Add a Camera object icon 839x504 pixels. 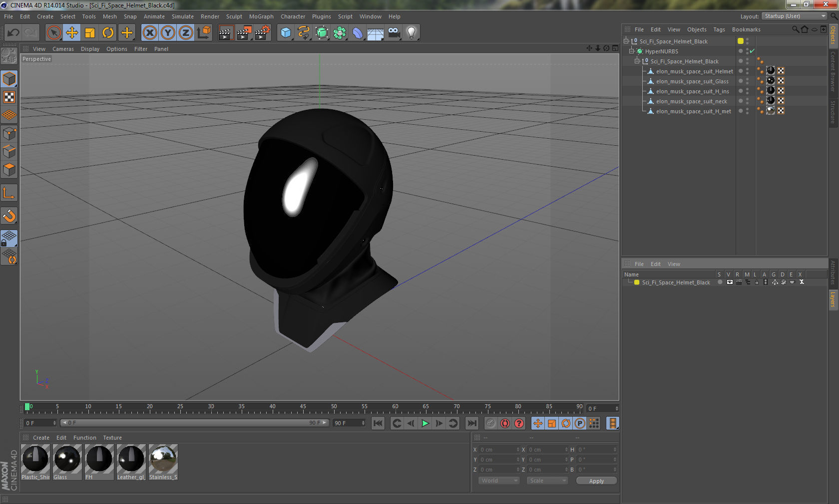pyautogui.click(x=394, y=33)
